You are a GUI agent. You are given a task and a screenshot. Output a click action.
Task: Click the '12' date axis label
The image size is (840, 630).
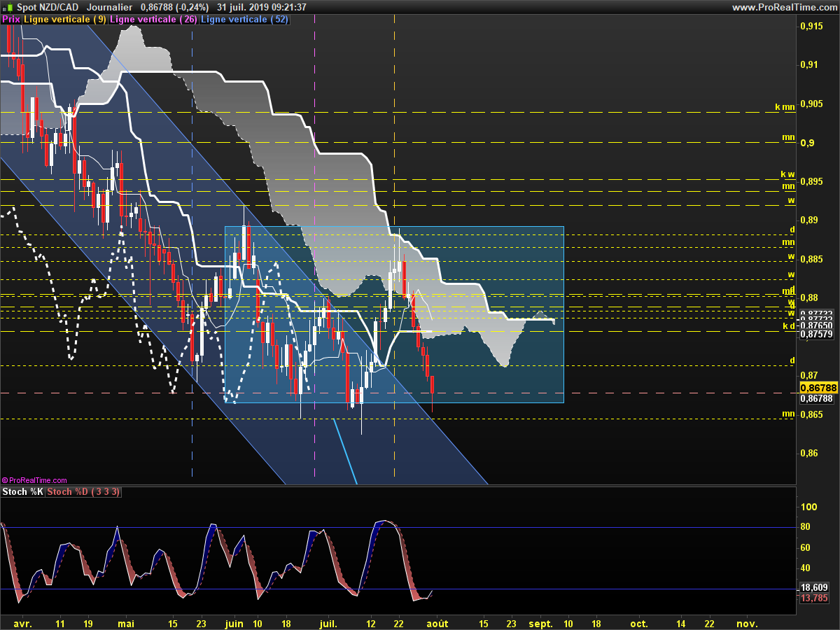pos(371,623)
